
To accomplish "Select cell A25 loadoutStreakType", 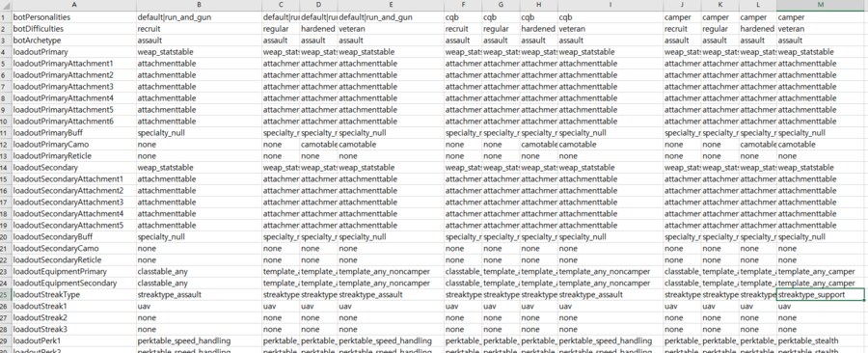I will pyautogui.click(x=74, y=295).
